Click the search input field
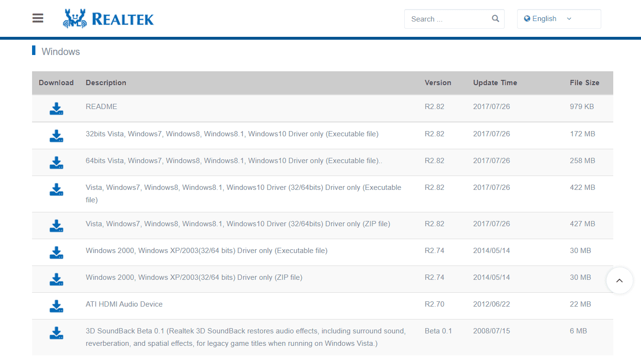 coord(445,19)
